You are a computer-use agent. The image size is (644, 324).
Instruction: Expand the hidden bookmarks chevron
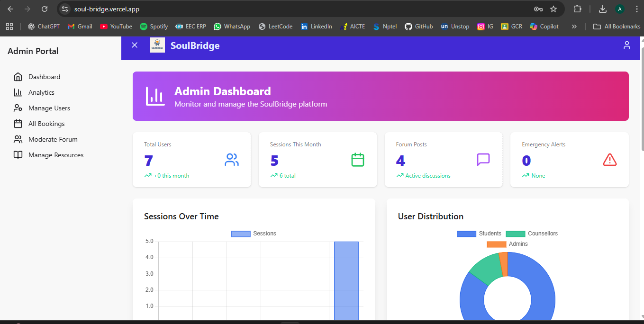click(574, 27)
